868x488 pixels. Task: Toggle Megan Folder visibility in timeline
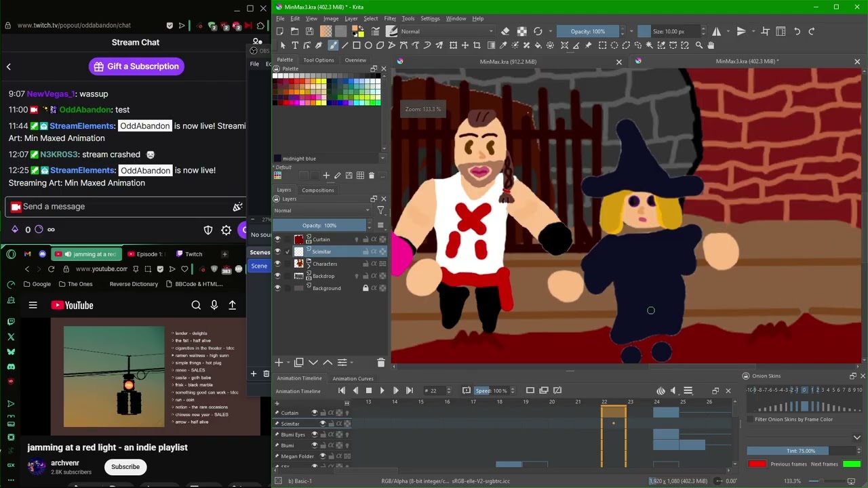pos(323,456)
